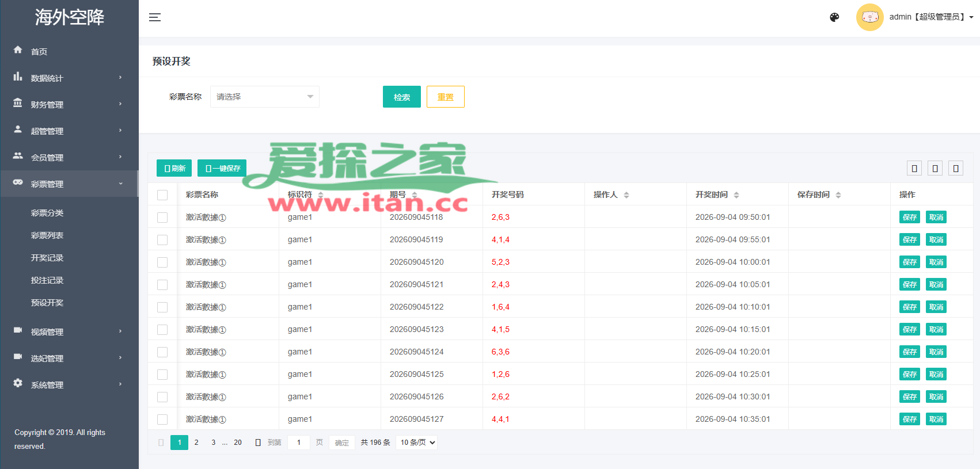Check the row for 期号 202609045122

(162, 307)
